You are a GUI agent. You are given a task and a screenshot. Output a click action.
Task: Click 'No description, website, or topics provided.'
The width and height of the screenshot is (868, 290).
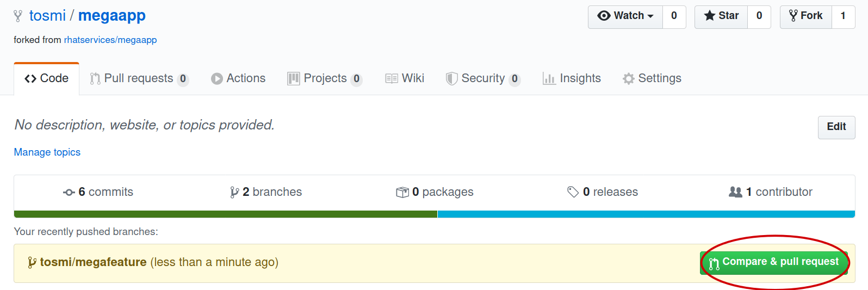click(145, 125)
